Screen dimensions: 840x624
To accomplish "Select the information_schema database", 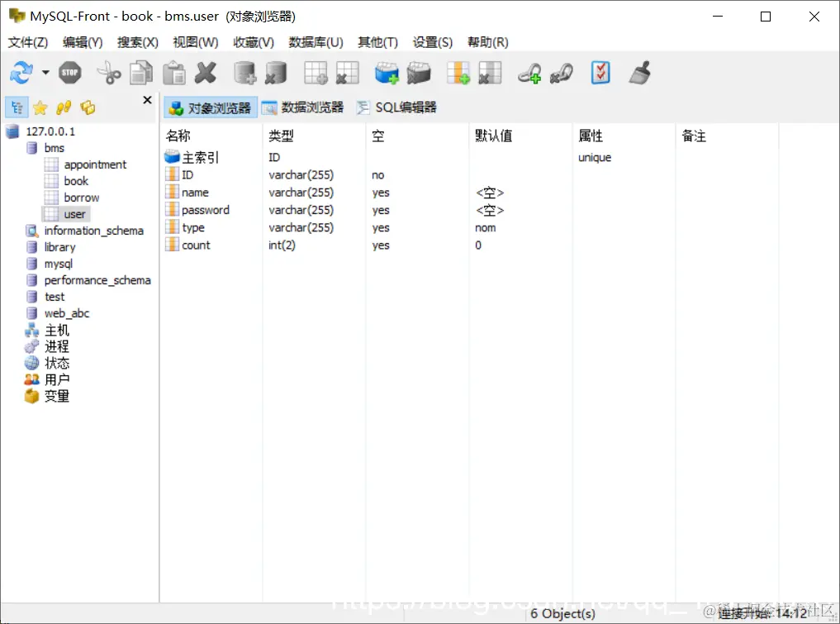I will (94, 231).
